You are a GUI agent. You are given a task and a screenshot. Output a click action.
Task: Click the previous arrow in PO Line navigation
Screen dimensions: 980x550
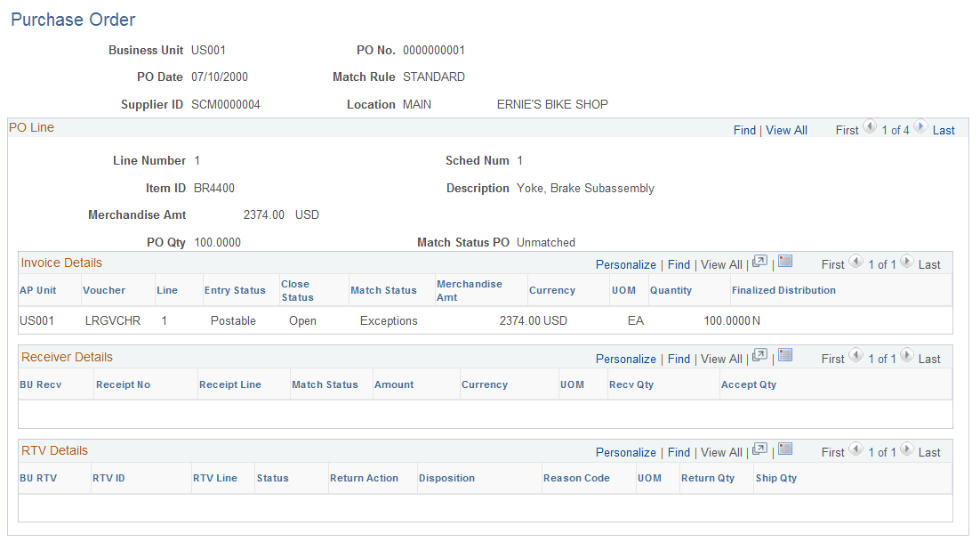coord(869,128)
